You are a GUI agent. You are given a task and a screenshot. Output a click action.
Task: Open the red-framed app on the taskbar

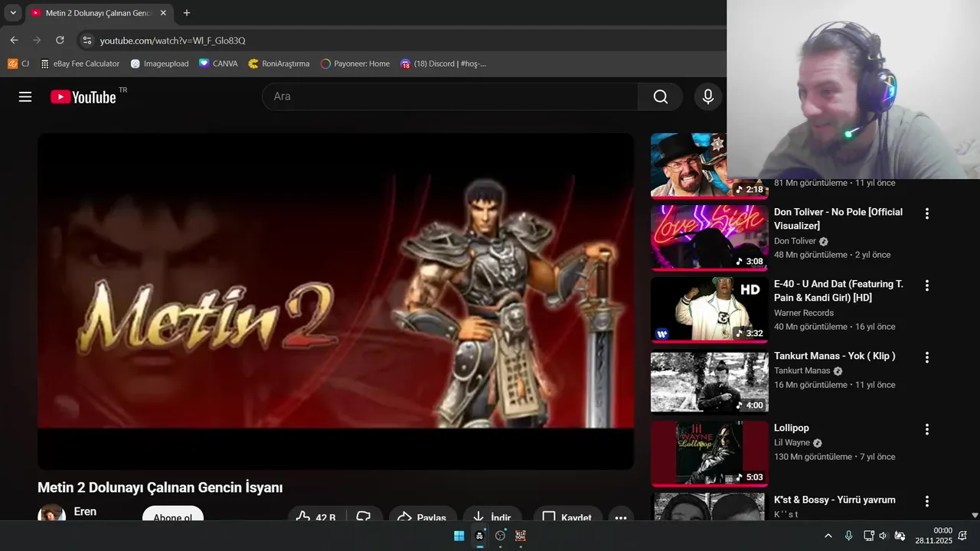tap(521, 536)
